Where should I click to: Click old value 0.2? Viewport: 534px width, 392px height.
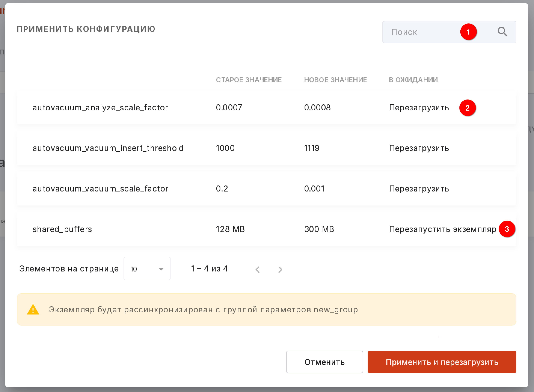222,189
